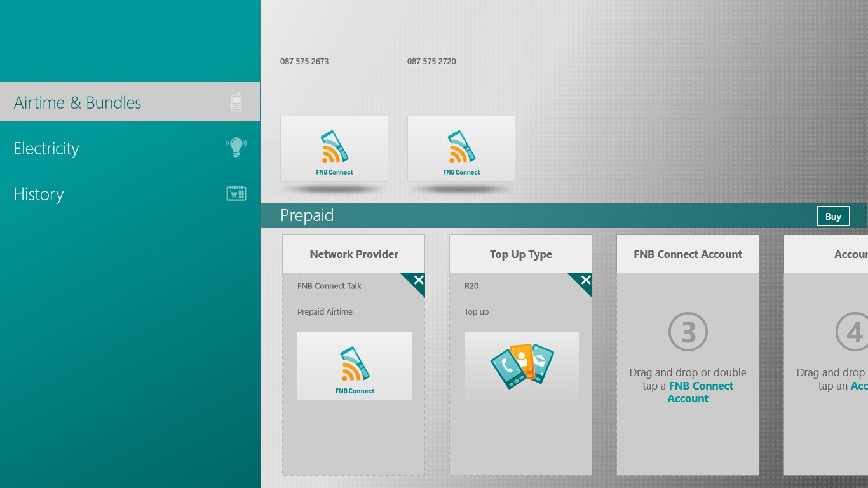Screen dimensions: 868x488
Task: Click the 'Top up' label
Action: click(477, 312)
